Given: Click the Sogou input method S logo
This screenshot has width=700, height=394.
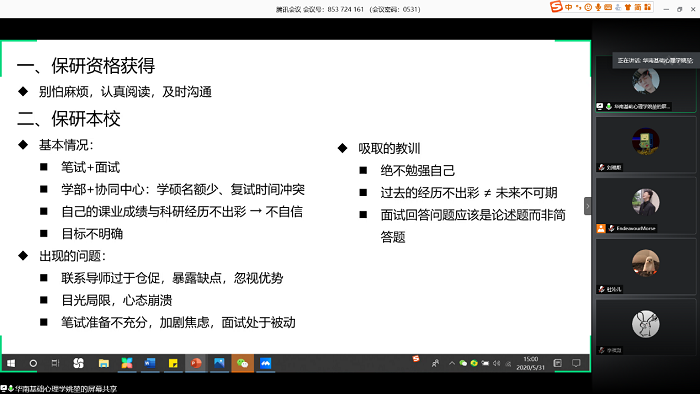Looking at the screenshot, I should point(556,7).
